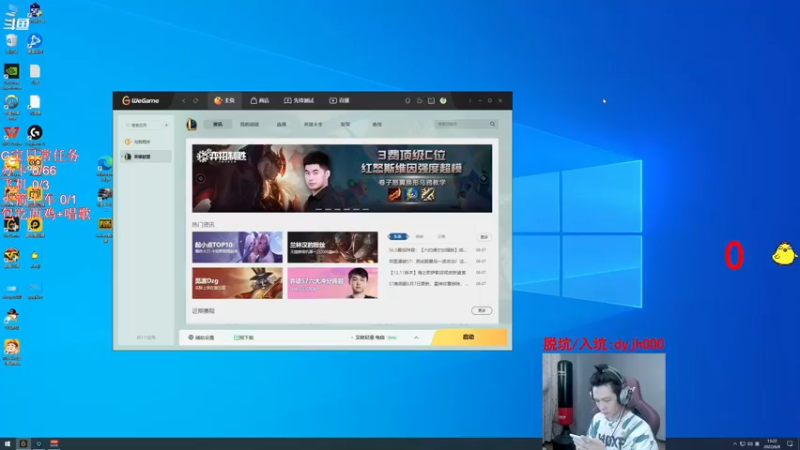Click the inbox icon in WeGame title bar
Image resolution: width=800 pixels, height=450 pixels.
click(431, 101)
